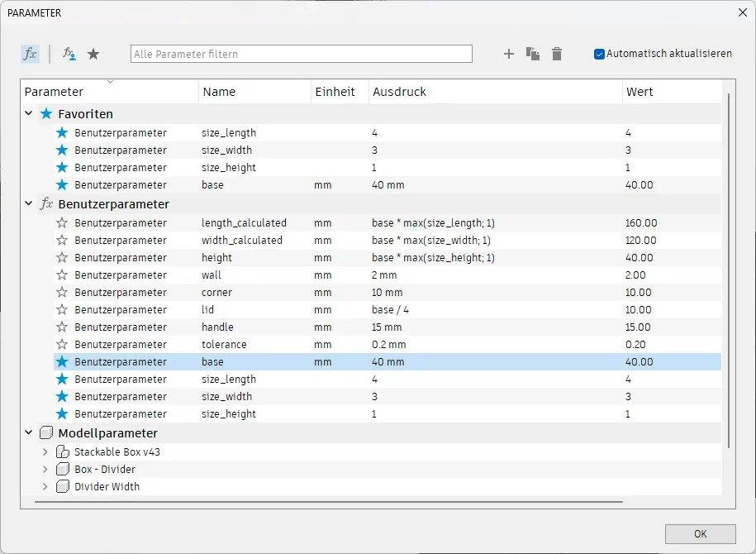Expand the Box - Divider node

click(x=45, y=469)
